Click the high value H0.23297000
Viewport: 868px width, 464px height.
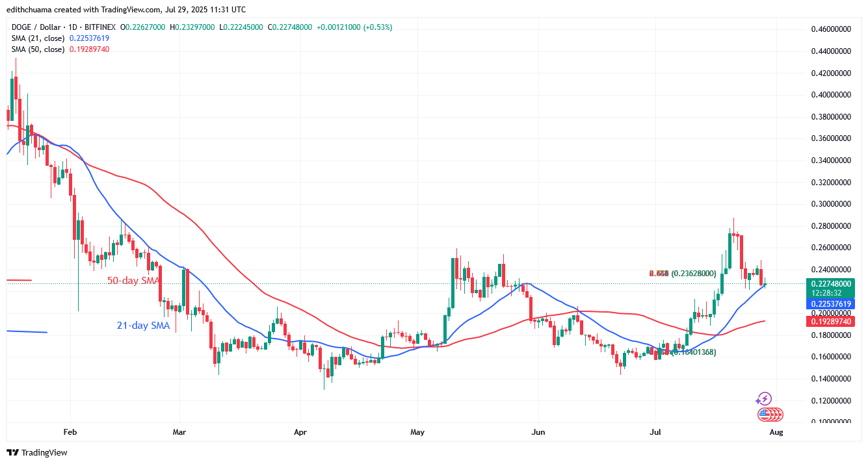(x=194, y=27)
